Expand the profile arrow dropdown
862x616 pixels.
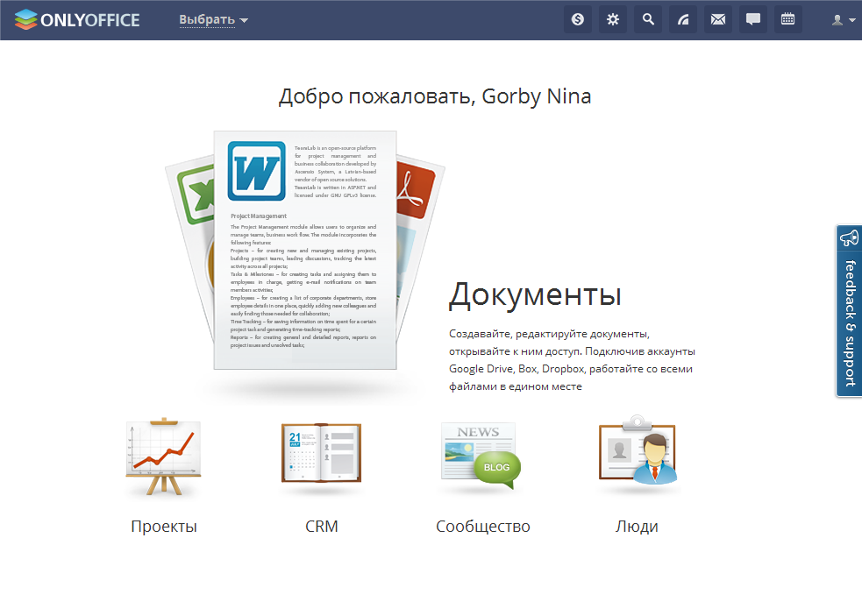(x=851, y=20)
